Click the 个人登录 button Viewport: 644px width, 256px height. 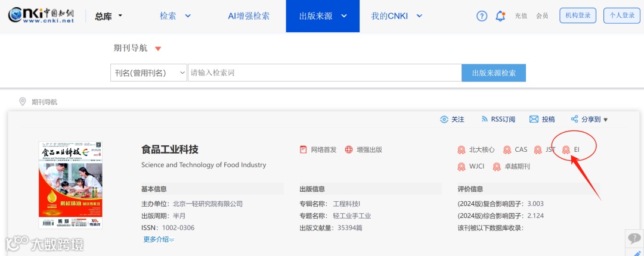coord(622,15)
